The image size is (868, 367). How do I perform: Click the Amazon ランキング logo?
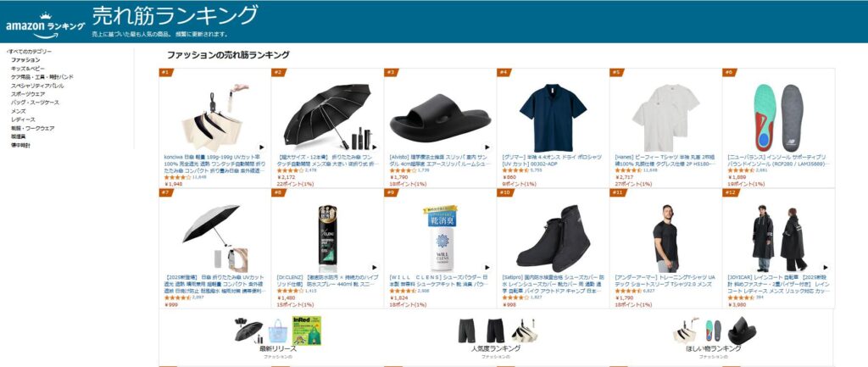46,26
